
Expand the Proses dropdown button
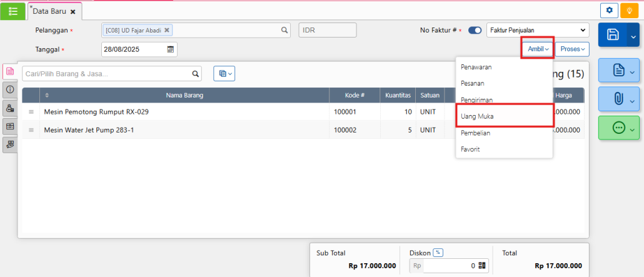coord(572,49)
